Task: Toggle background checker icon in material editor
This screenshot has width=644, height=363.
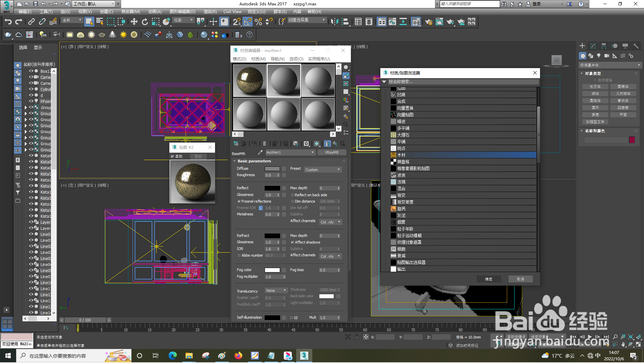Action: click(x=346, y=84)
